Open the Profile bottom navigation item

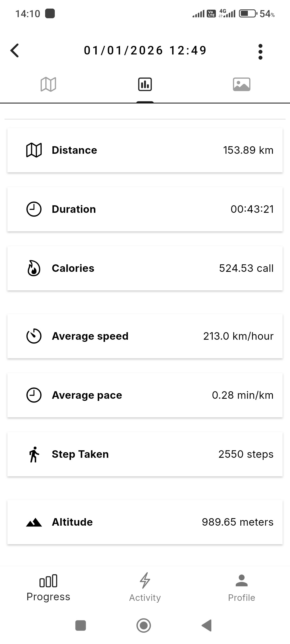coord(242,588)
